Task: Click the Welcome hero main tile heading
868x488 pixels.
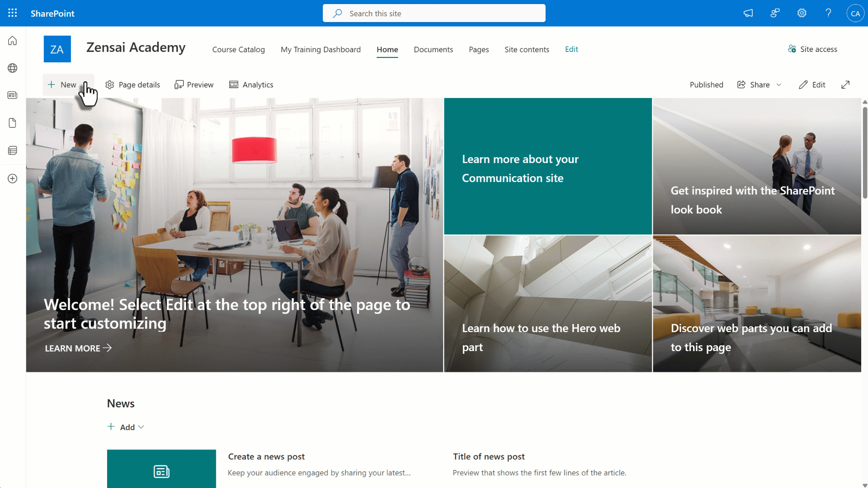Action: (x=227, y=314)
